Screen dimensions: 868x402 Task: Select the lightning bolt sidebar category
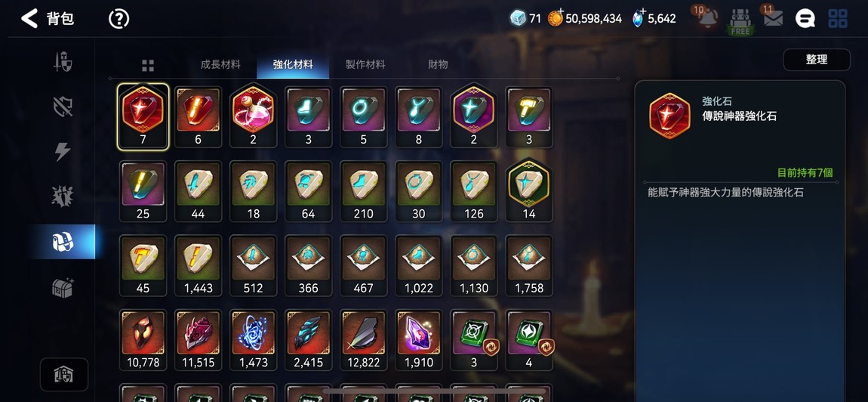(63, 151)
